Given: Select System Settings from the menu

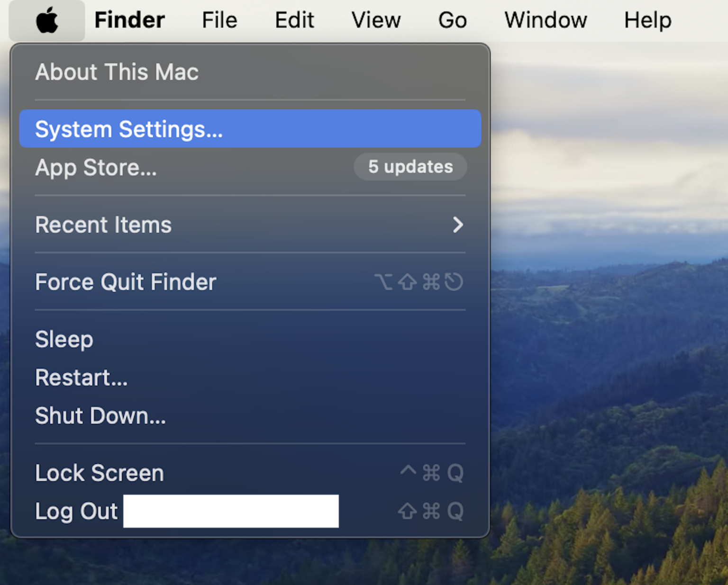Looking at the screenshot, I should coord(128,128).
